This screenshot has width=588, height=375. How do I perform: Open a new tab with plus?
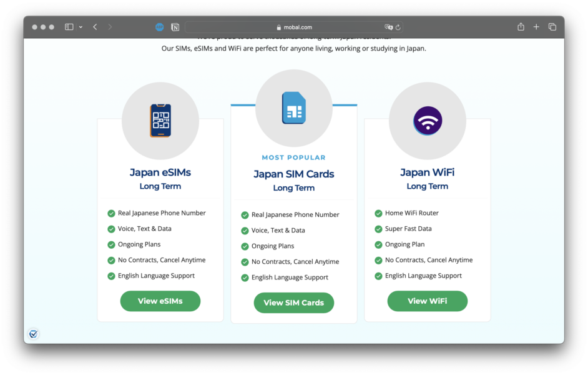536,27
